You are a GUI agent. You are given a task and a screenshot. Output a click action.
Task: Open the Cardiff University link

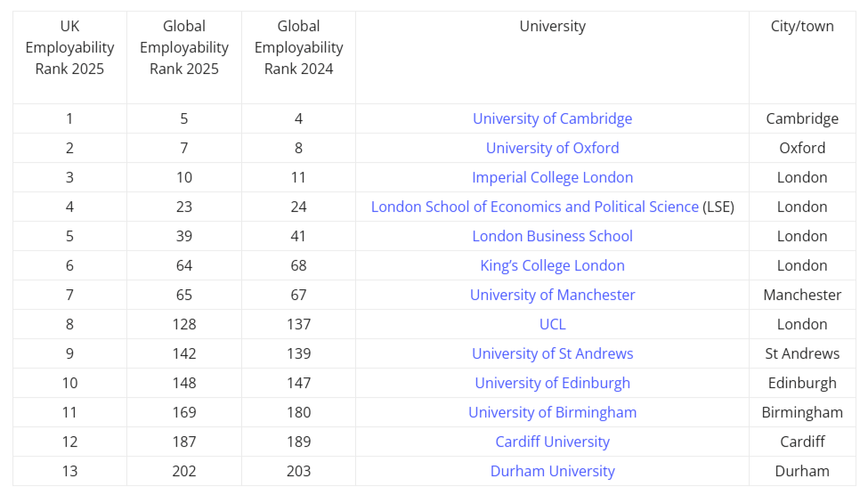coord(552,441)
